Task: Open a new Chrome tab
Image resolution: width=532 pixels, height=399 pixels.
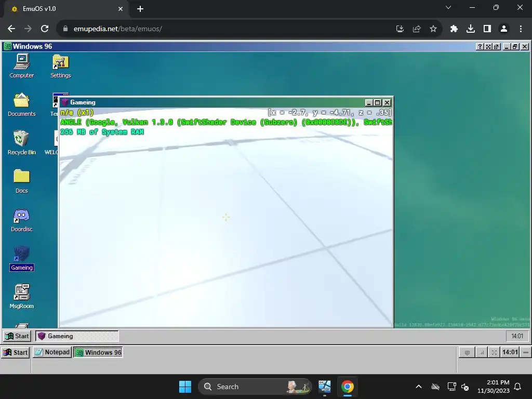Action: [140, 9]
